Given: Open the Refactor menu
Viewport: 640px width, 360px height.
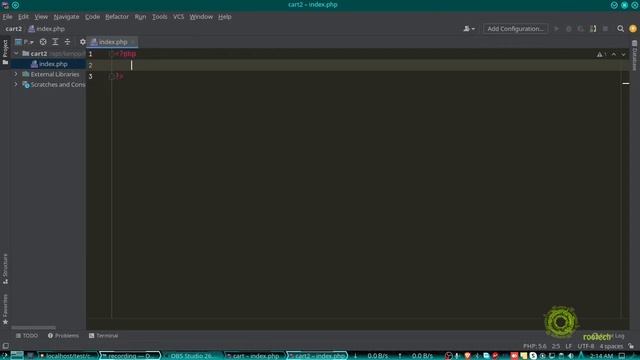Looking at the screenshot, I should [x=117, y=17].
